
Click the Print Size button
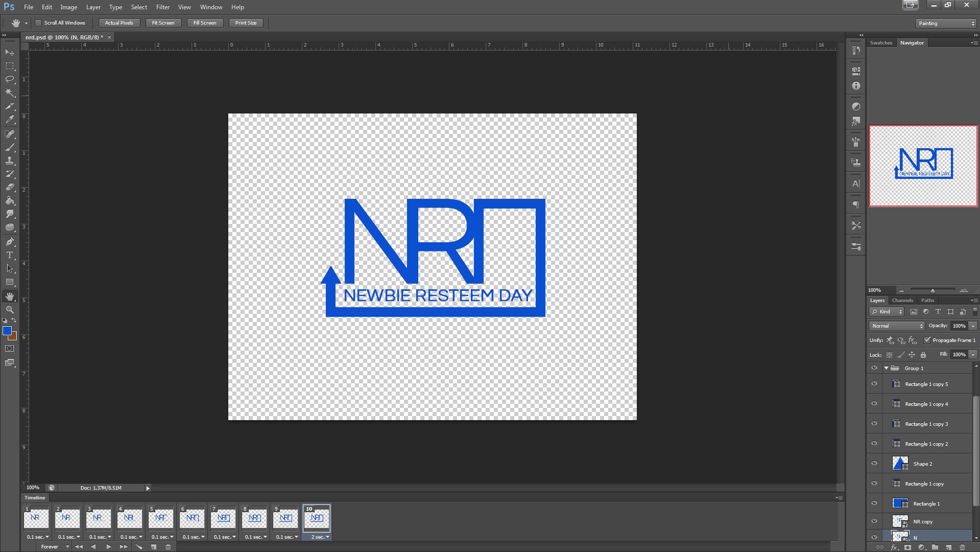tap(246, 23)
